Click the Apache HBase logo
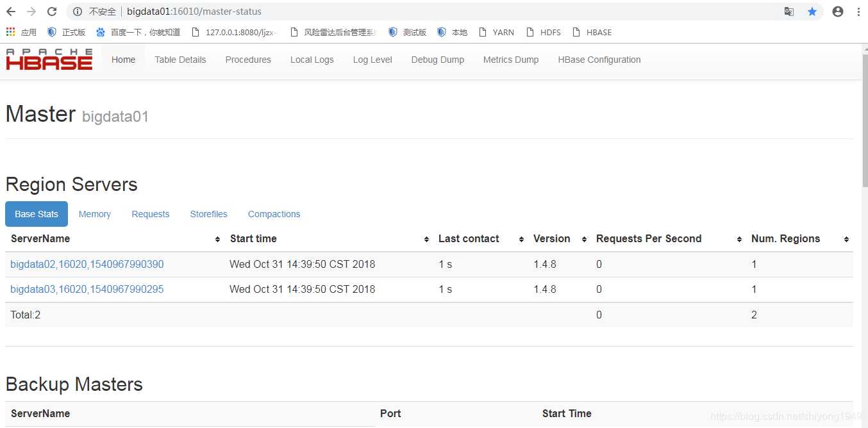 click(49, 60)
